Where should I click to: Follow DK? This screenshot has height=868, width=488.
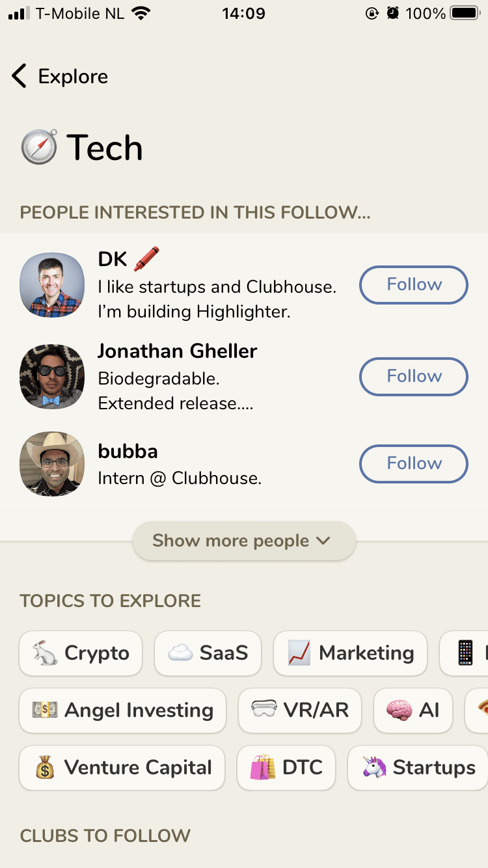coord(414,285)
